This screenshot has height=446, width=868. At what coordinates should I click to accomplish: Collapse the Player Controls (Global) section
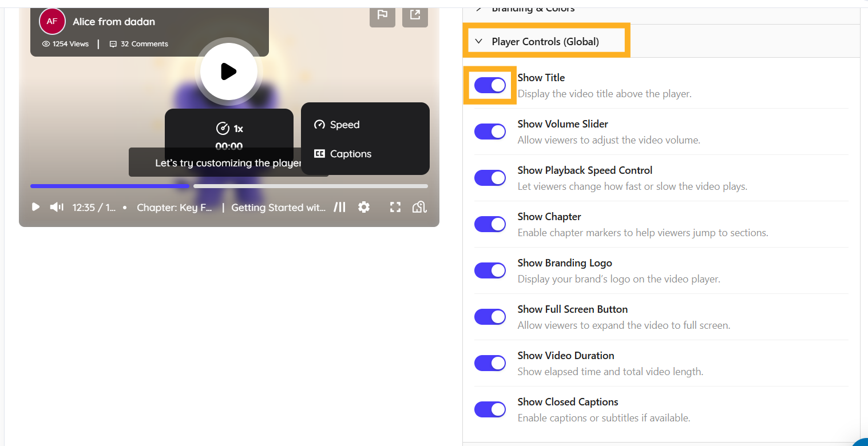[x=479, y=41]
